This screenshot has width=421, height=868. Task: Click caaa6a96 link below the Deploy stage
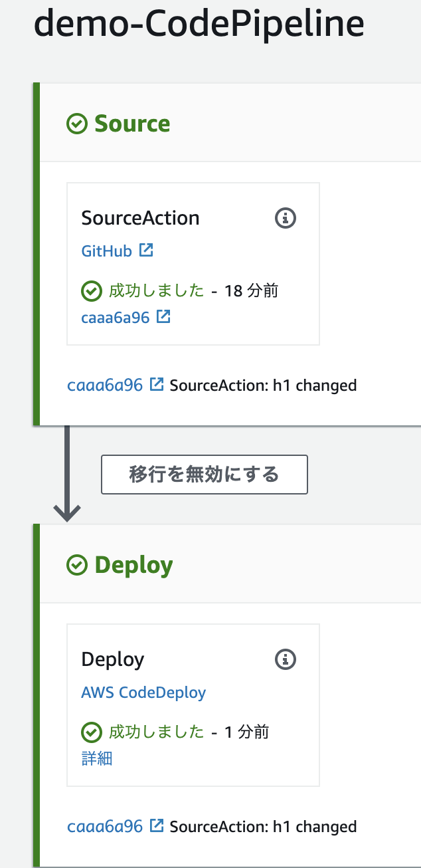click(105, 825)
